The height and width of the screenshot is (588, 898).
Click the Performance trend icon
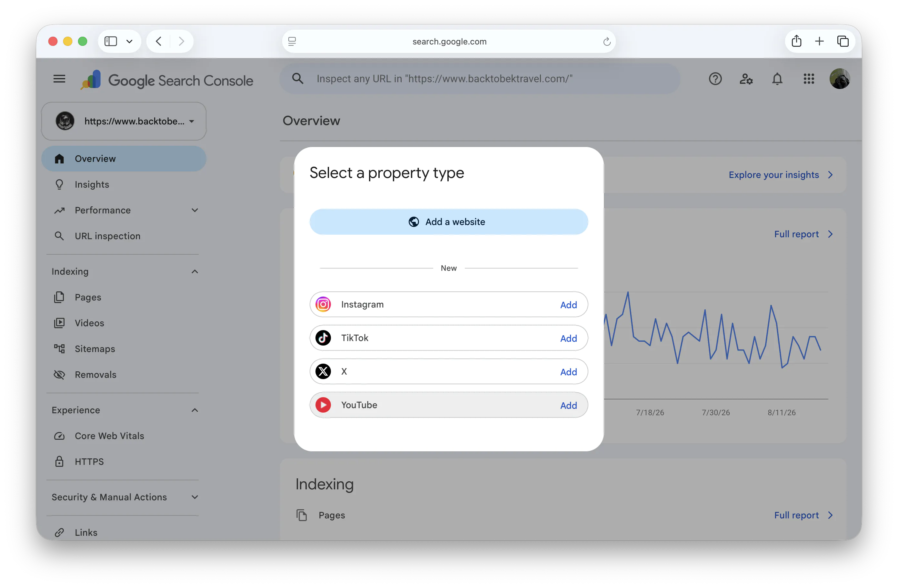coord(59,211)
